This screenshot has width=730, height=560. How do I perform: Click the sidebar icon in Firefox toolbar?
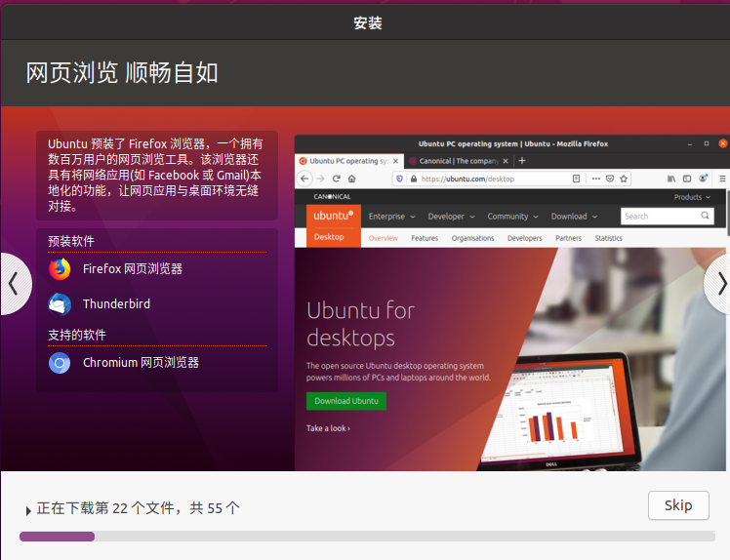click(x=687, y=179)
